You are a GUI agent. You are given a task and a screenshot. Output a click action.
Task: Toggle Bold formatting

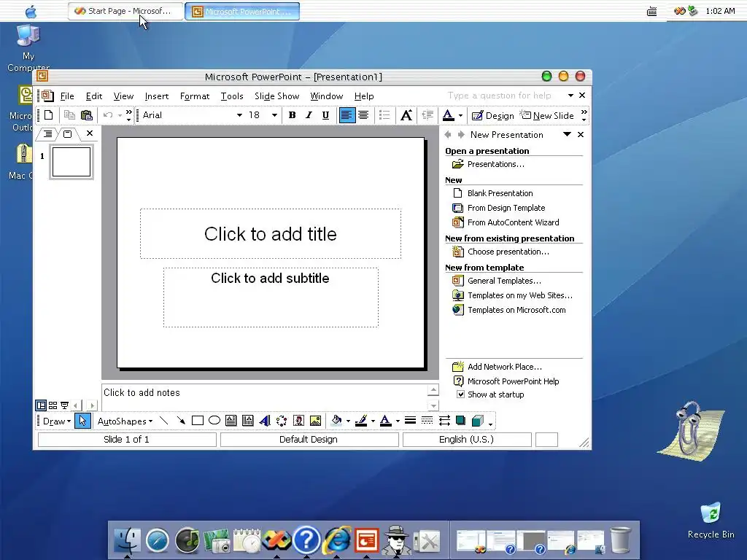(x=292, y=115)
